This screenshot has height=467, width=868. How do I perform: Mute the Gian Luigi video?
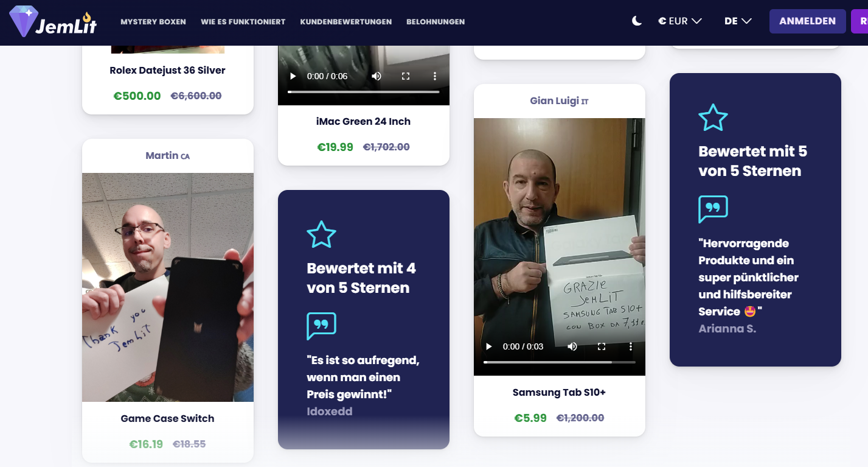572,346
